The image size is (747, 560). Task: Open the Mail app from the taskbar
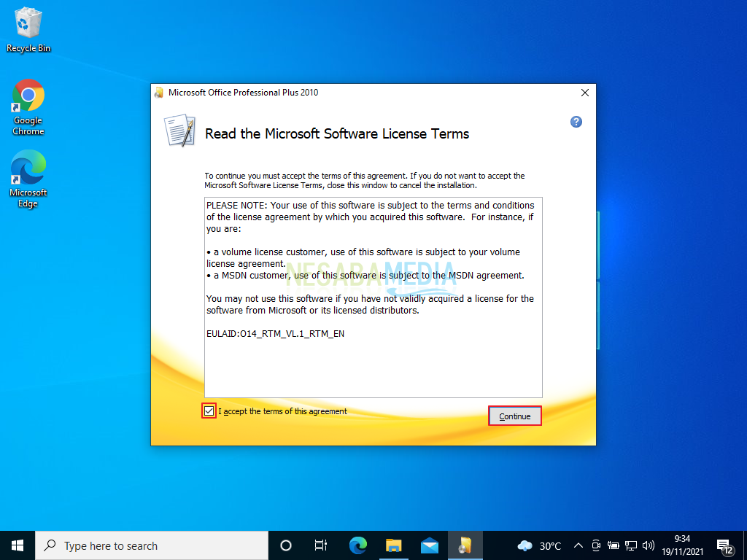click(430, 545)
